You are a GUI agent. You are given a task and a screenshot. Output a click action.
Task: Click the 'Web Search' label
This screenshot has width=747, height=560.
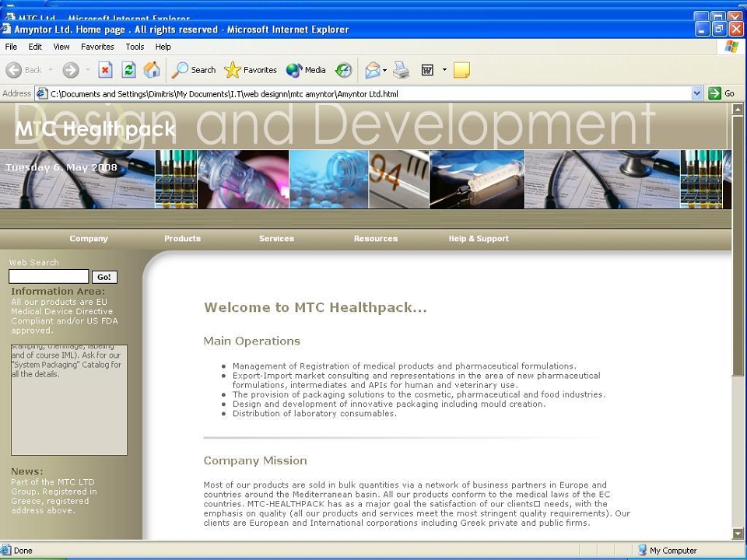(x=33, y=262)
